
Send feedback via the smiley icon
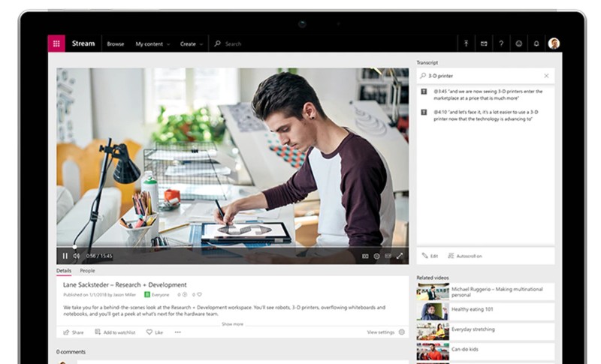[518, 44]
